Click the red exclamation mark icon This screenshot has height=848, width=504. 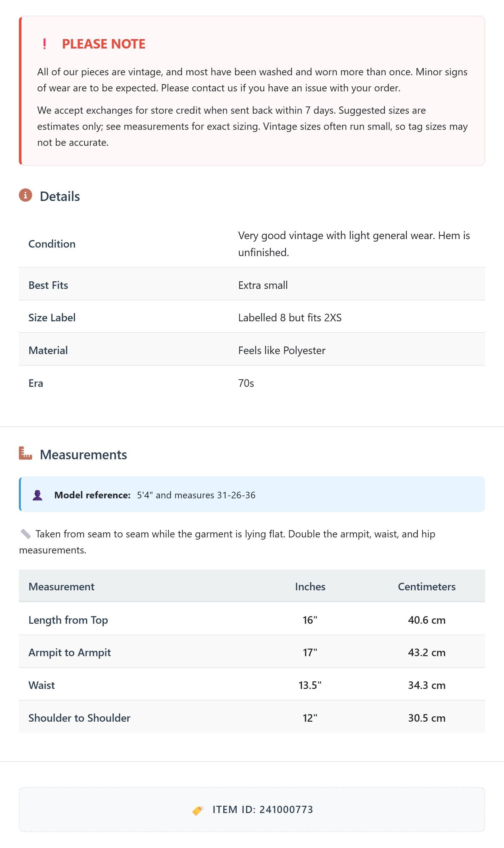click(x=44, y=44)
